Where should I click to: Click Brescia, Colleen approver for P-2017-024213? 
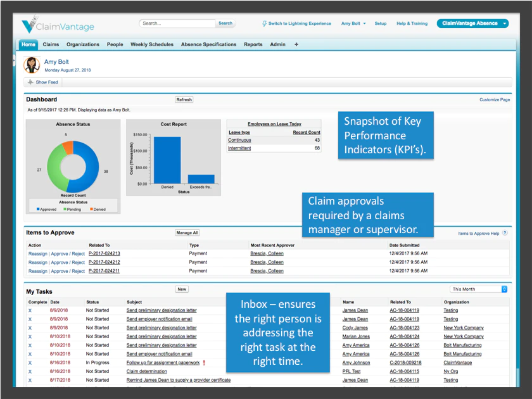[x=267, y=254]
